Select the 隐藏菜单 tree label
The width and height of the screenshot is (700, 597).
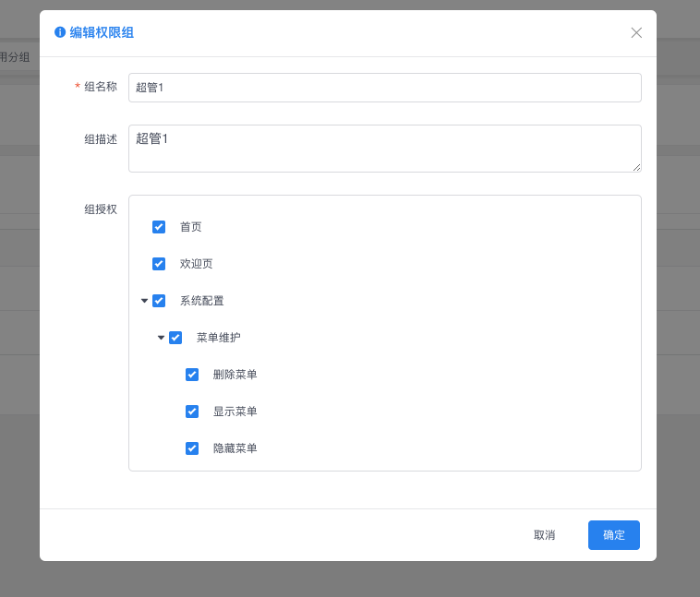tap(235, 448)
